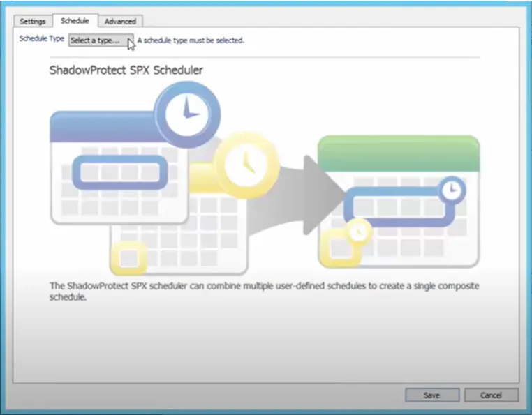Click the small blue clock on green calendar
532x415 pixels.
452,190
